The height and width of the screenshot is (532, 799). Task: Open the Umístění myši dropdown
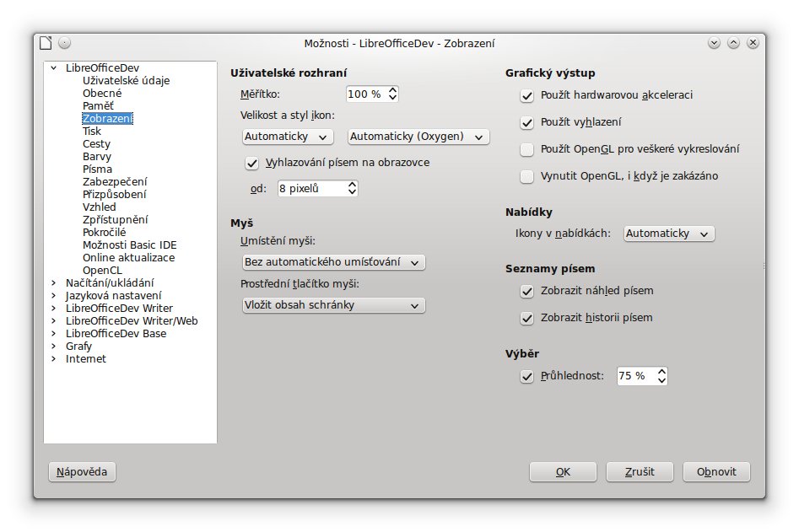[333, 262]
